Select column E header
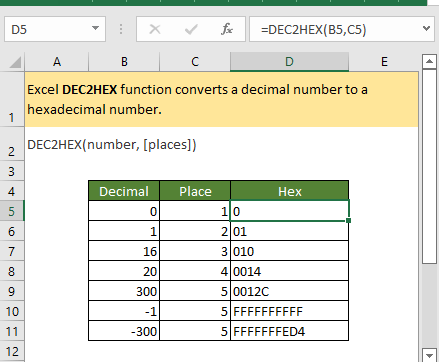This screenshot has width=439, height=362. [x=384, y=62]
